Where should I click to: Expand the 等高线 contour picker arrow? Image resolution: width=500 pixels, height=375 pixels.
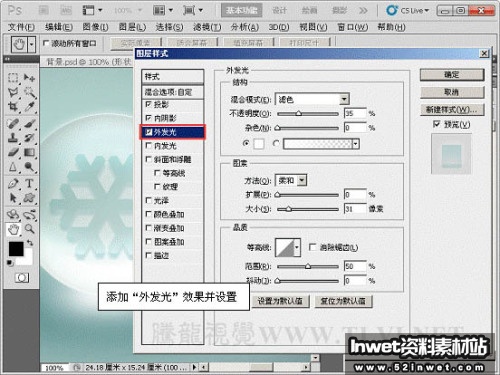point(297,248)
